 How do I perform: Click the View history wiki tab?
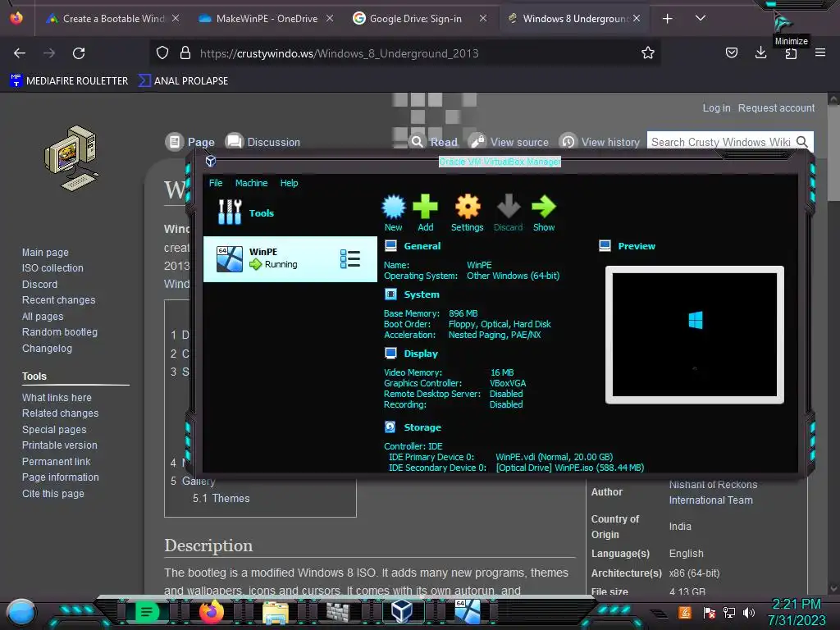tap(600, 142)
